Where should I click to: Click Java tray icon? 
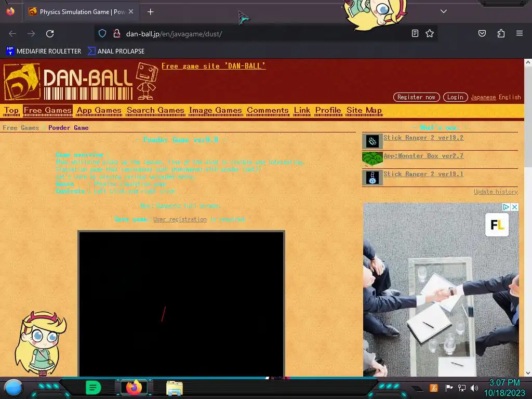434,388
